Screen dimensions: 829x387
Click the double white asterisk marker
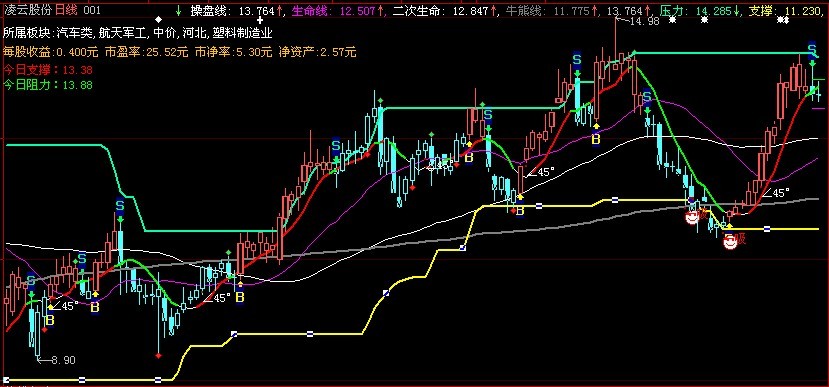point(784,20)
